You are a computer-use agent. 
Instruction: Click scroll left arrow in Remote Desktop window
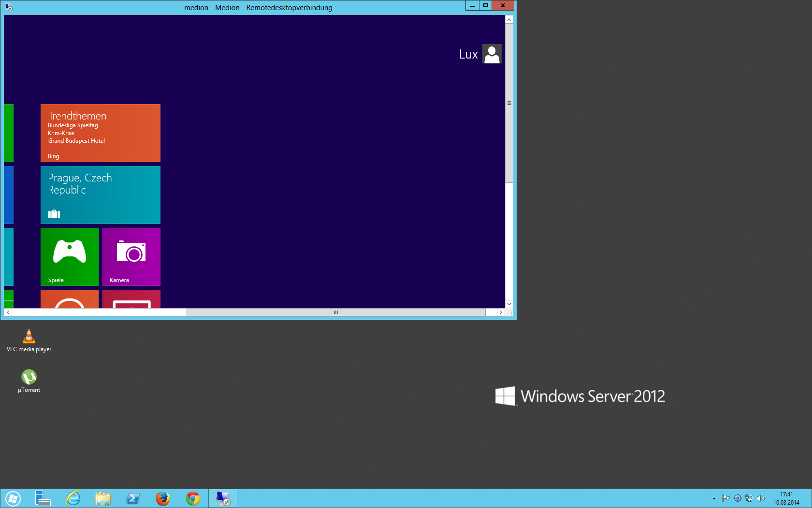8,313
